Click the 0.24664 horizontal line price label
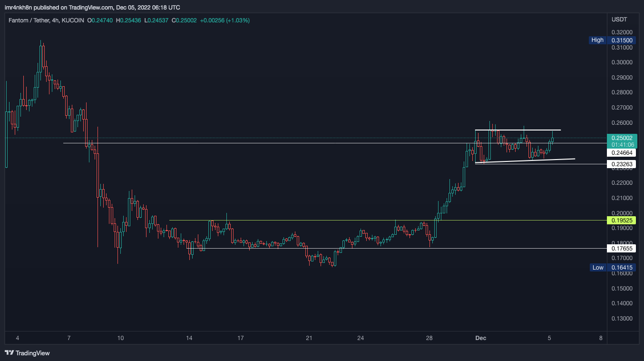Image resolution: width=644 pixels, height=361 pixels. click(622, 153)
